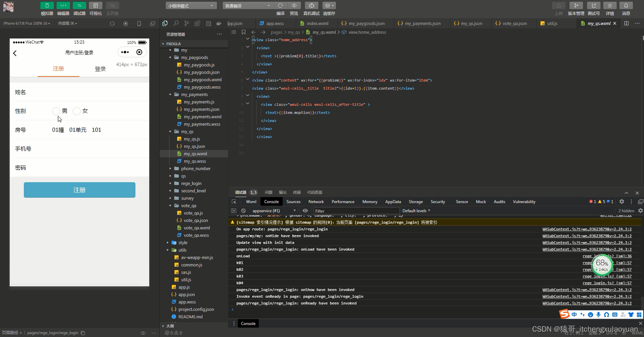Open messages (消息) bell icon
The width and height of the screenshot is (644, 337).
(626, 5)
